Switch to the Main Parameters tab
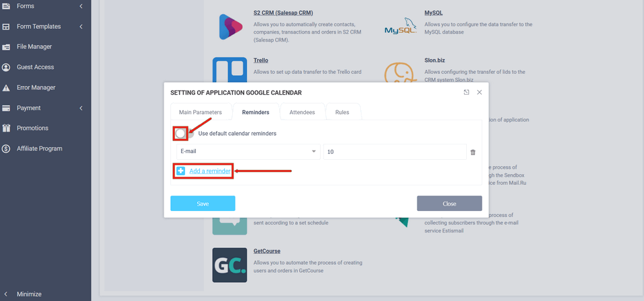The image size is (644, 301). (201, 112)
